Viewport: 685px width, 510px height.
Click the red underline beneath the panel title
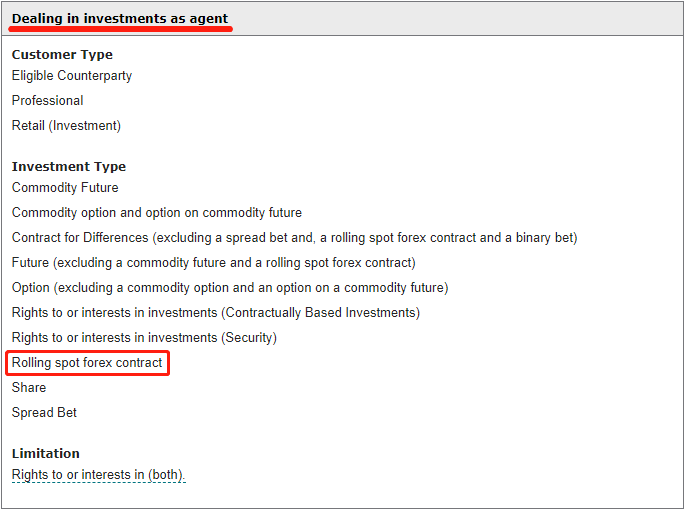pyautogui.click(x=122, y=29)
